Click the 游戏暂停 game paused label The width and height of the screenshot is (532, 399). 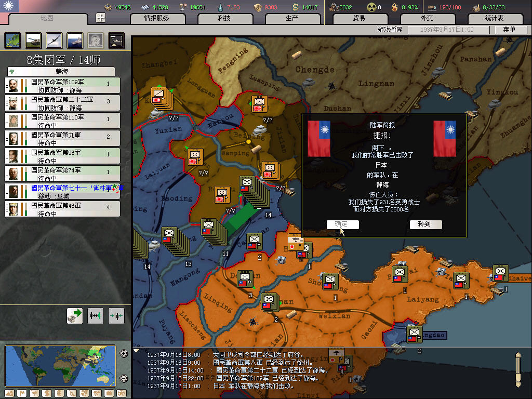tap(390, 30)
